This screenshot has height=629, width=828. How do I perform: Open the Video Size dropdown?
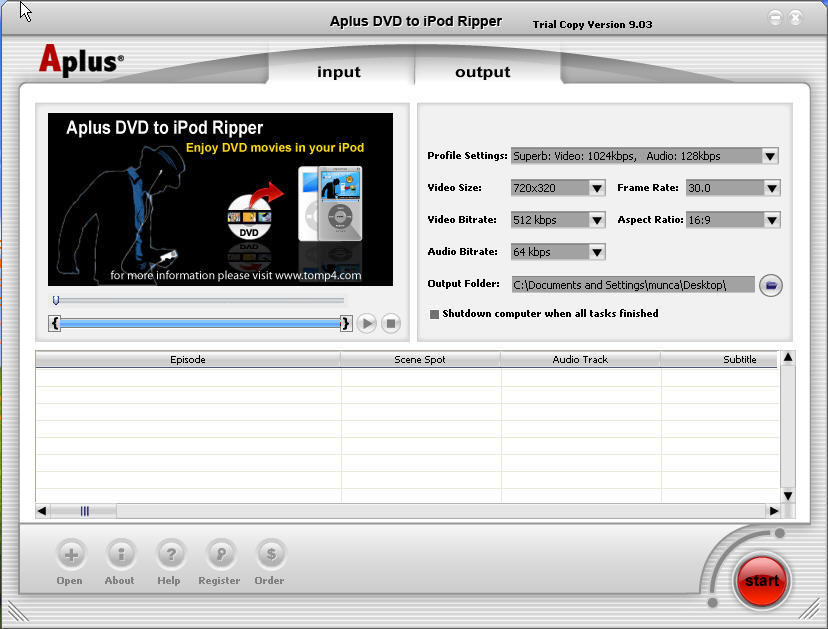(x=597, y=188)
